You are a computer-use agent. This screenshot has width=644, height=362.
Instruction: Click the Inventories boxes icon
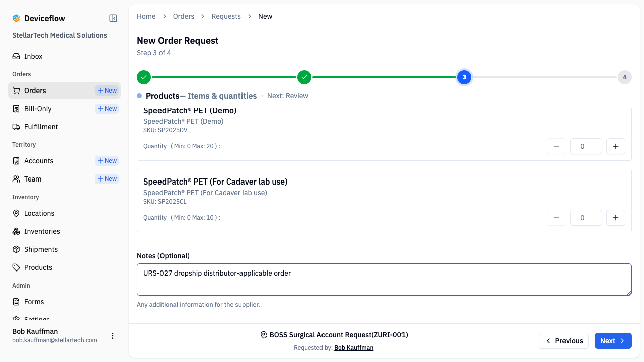16,231
